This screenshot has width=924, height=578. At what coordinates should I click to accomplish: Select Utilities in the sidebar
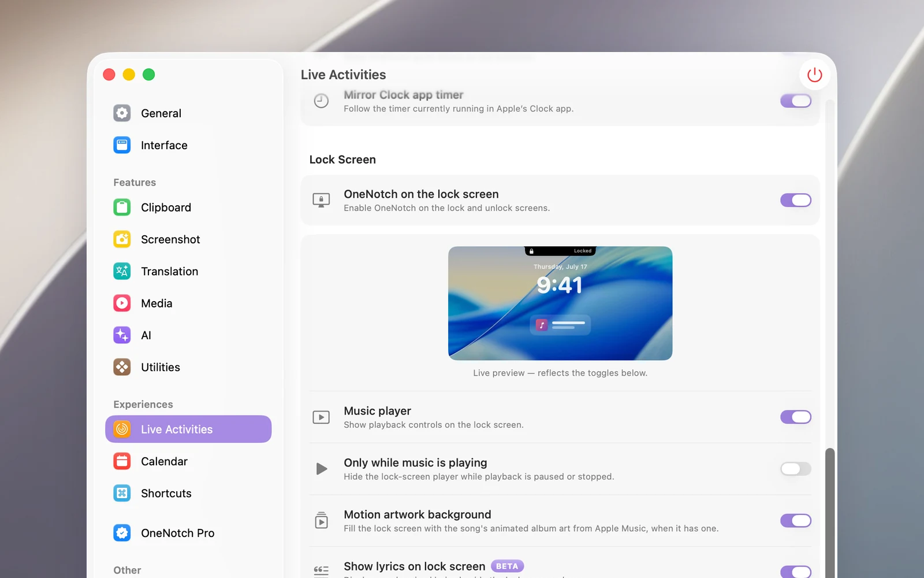coord(188,367)
